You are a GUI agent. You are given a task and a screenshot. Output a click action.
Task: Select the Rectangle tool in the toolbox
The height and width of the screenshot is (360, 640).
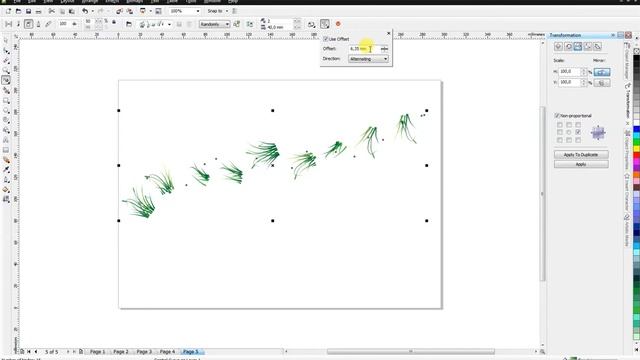6,100
